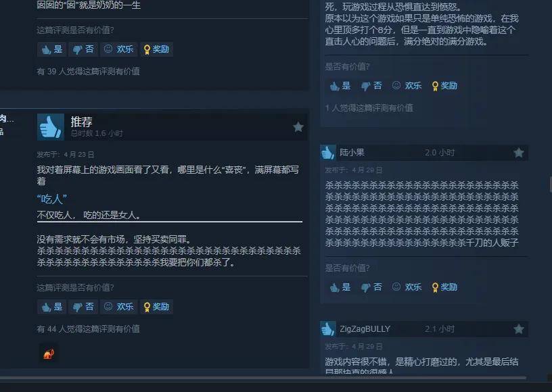552x392 pixels.
Task: Click the award badge icon under 44-helpful review
Action: tap(49, 353)
